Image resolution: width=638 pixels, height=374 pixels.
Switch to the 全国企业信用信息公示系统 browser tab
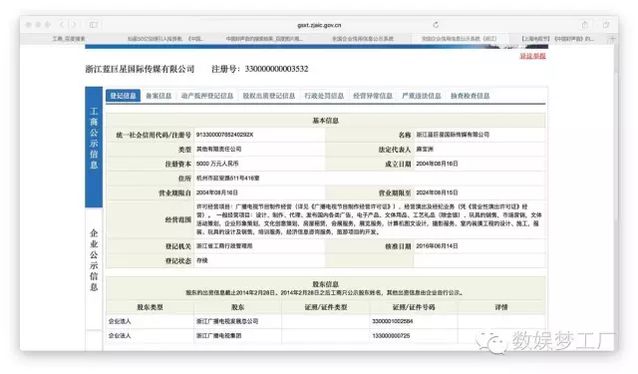[363, 39]
